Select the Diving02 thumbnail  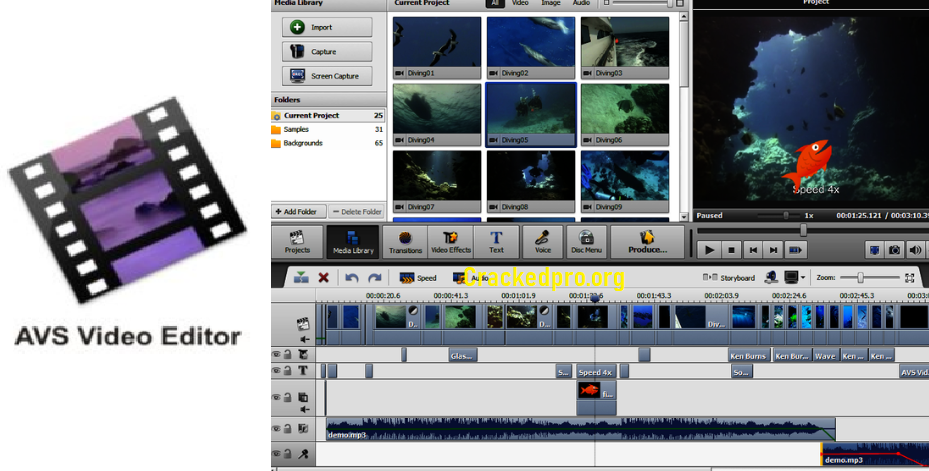point(531,47)
